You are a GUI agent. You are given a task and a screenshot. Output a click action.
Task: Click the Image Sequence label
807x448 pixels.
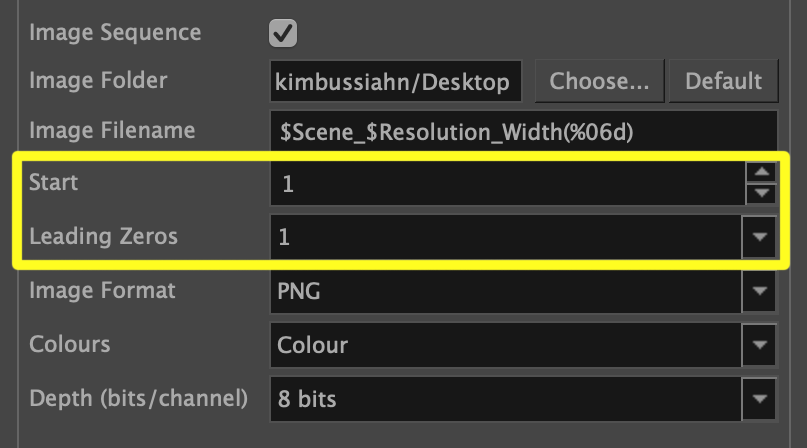pos(115,33)
